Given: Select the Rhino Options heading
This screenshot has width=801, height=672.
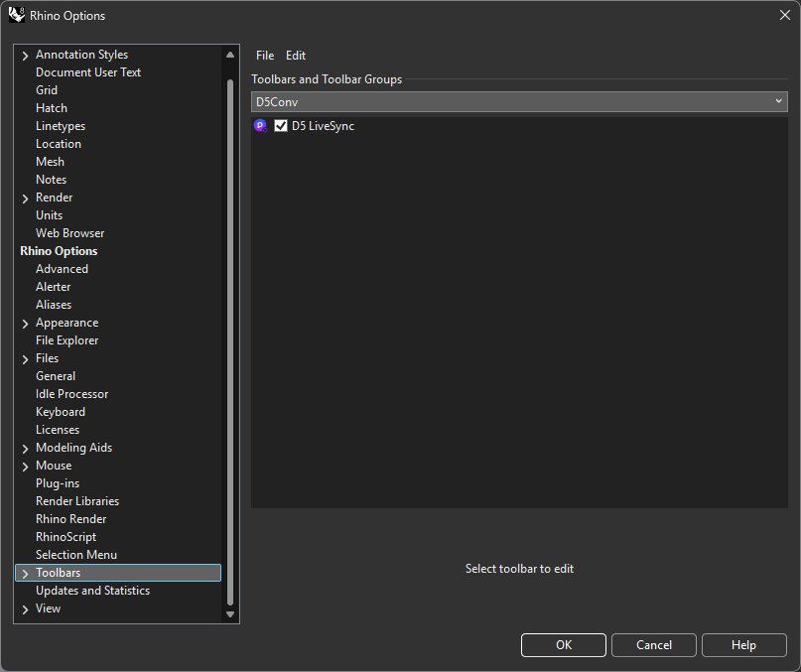Looking at the screenshot, I should pos(59,251).
